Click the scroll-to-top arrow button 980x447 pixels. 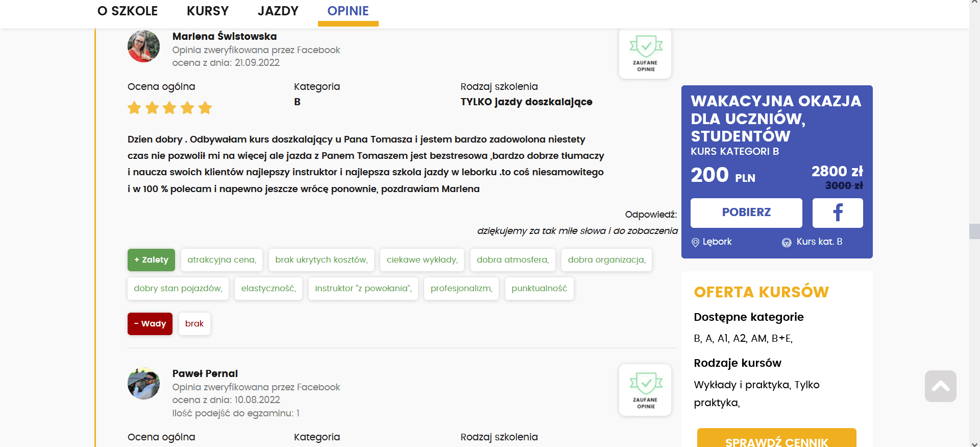coord(940,386)
